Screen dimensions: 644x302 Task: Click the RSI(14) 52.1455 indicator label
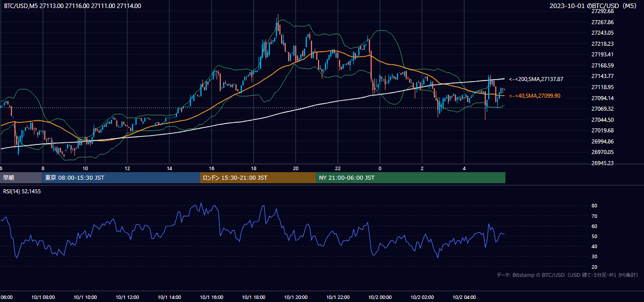click(22, 191)
